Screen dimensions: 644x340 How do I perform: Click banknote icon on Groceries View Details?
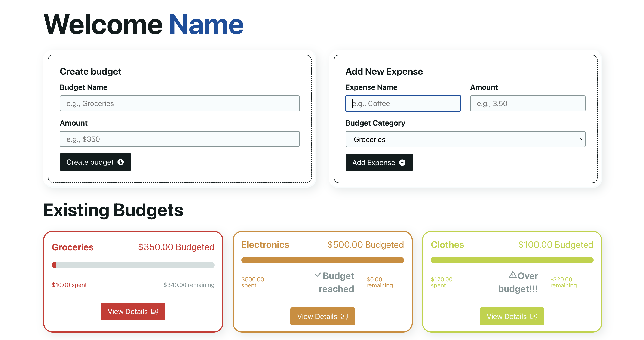click(x=155, y=311)
